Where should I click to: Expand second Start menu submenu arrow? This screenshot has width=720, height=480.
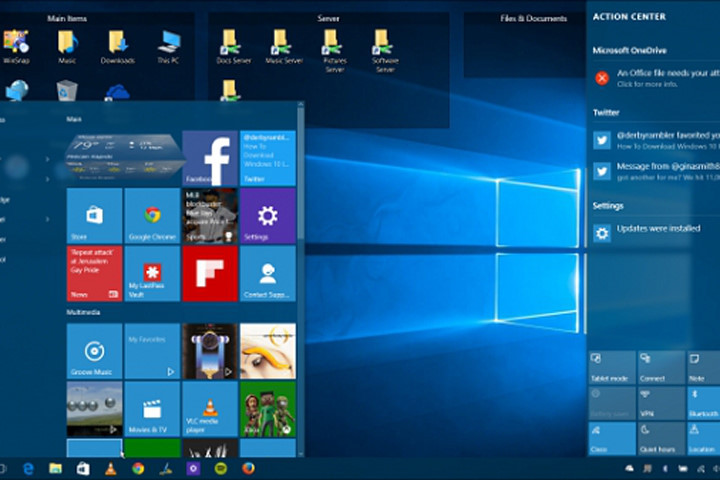tap(47, 179)
